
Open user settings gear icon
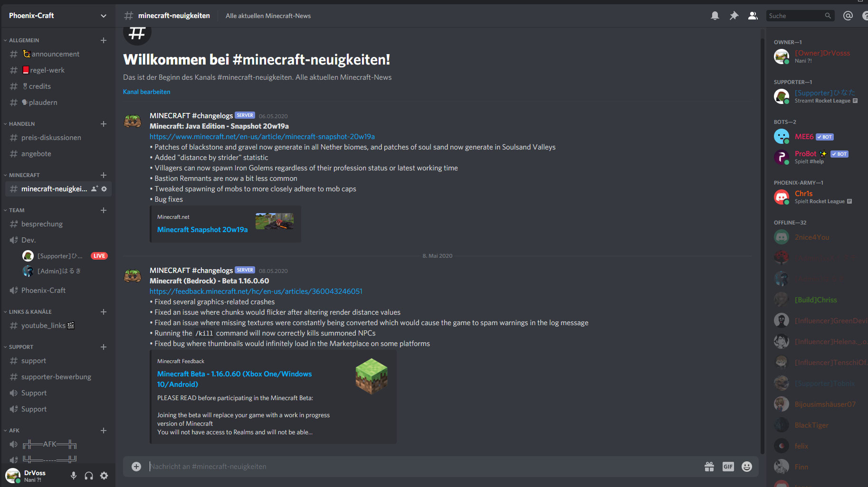(104, 475)
